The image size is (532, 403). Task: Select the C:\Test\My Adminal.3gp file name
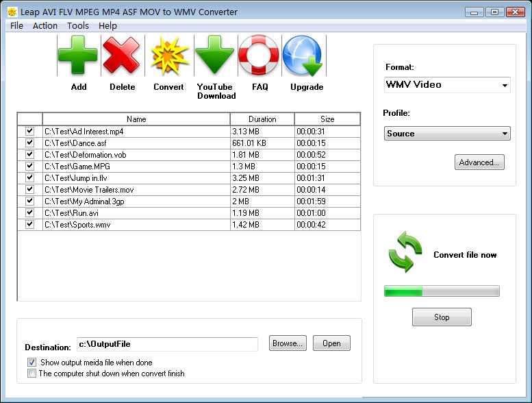tap(84, 201)
